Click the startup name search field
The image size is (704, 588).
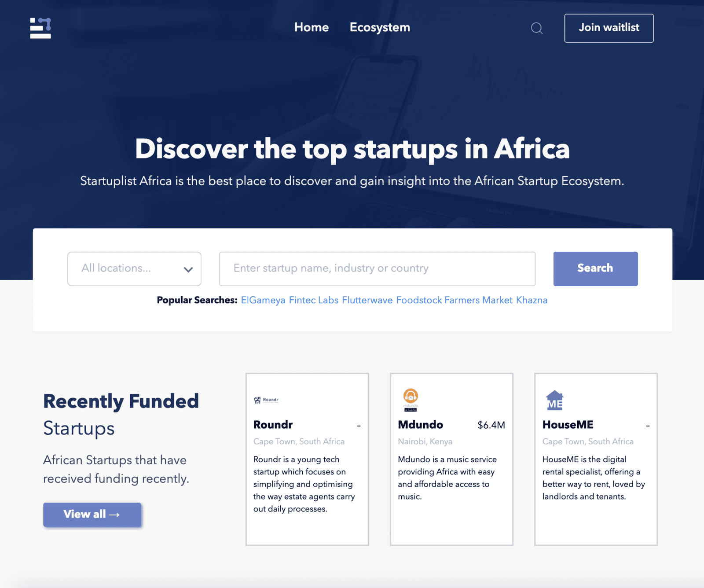click(x=377, y=268)
